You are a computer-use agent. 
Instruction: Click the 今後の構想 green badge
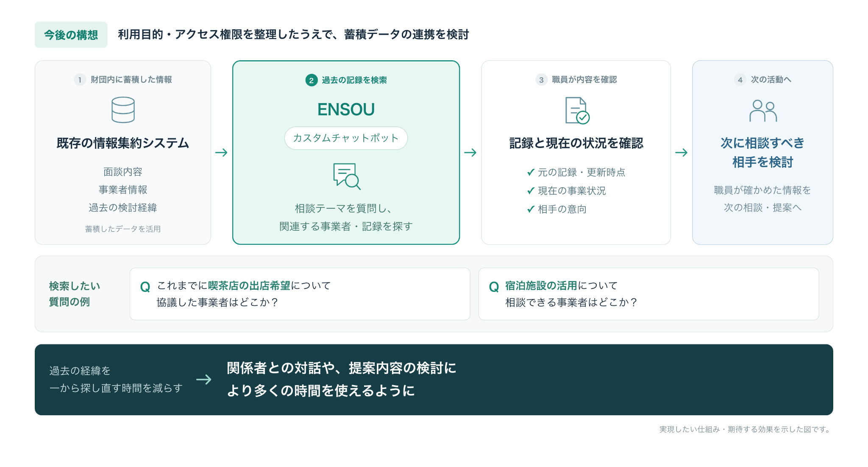pyautogui.click(x=71, y=35)
